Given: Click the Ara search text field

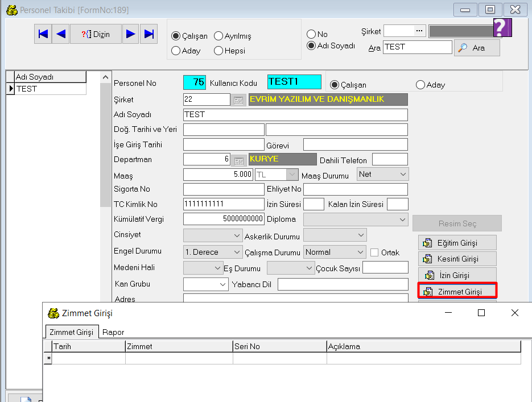Looking at the screenshot, I should 418,47.
